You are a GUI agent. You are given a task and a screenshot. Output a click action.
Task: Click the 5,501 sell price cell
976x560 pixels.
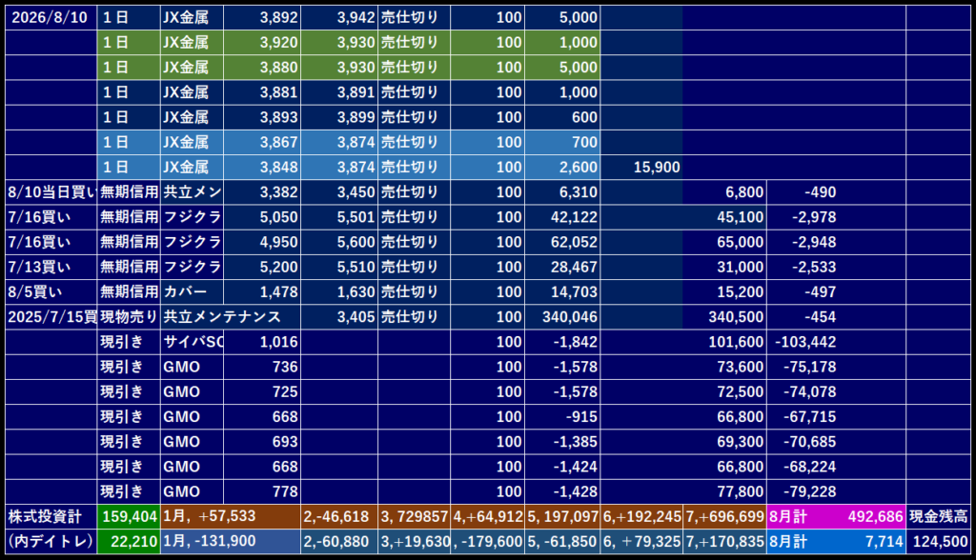pyautogui.click(x=339, y=217)
